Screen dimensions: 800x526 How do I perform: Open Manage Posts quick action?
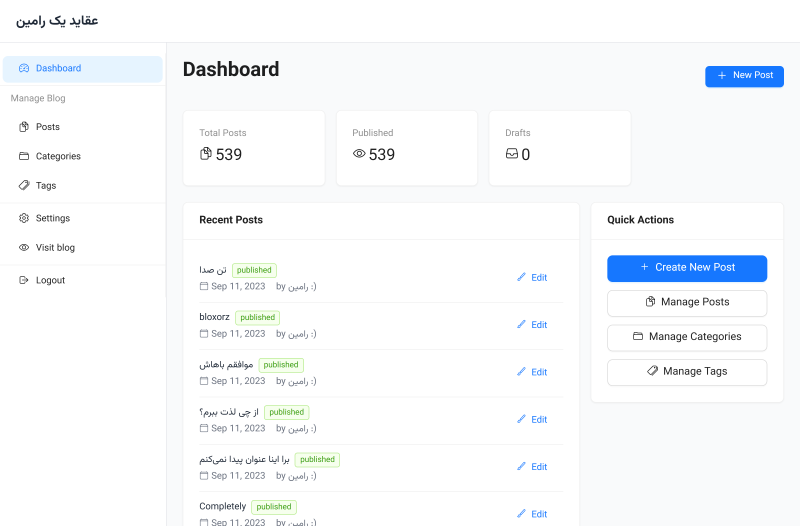click(x=687, y=302)
